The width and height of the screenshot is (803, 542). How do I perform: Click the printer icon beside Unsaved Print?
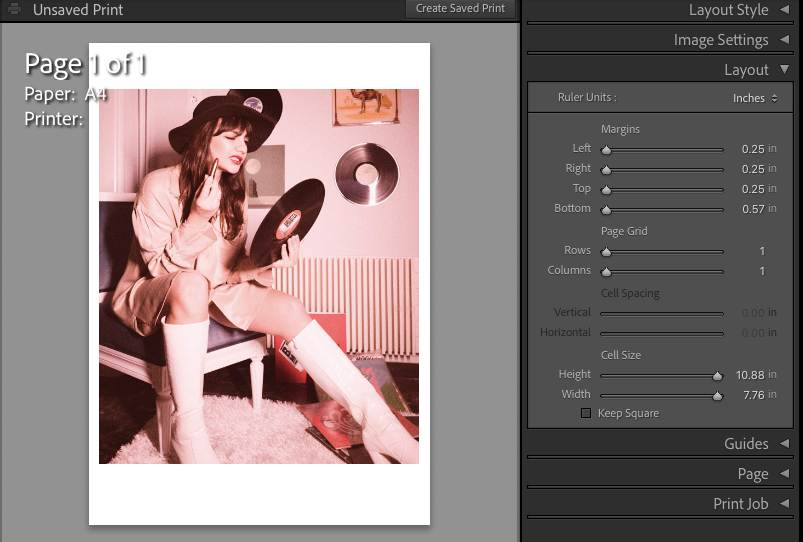click(14, 9)
